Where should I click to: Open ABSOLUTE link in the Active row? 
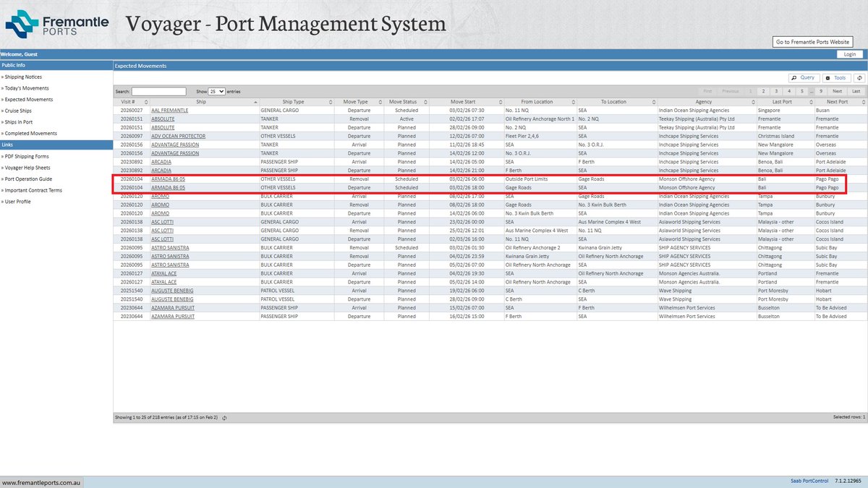click(163, 119)
